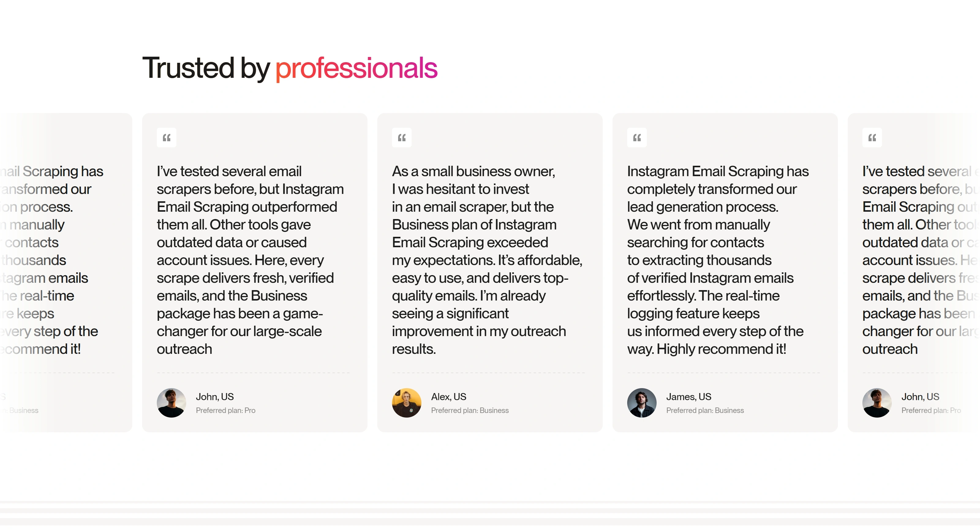Click 'Preferred plan: Business' under James, US
The height and width of the screenshot is (530, 980).
pos(705,410)
